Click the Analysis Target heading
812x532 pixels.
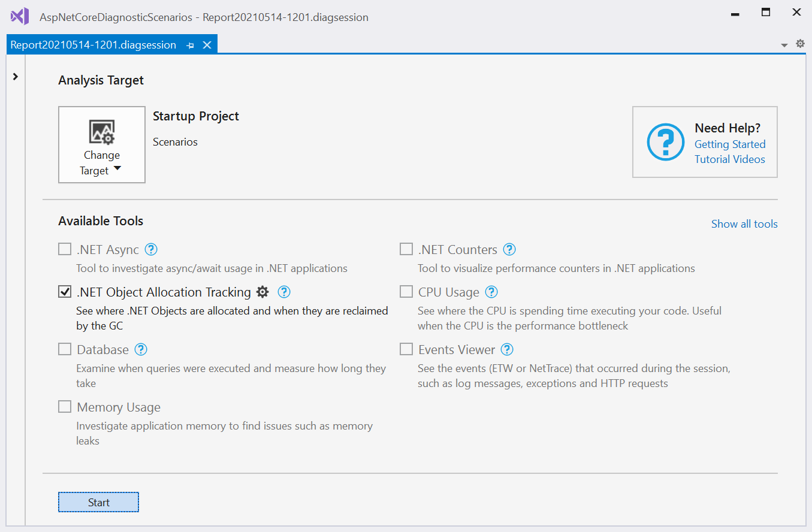101,80
